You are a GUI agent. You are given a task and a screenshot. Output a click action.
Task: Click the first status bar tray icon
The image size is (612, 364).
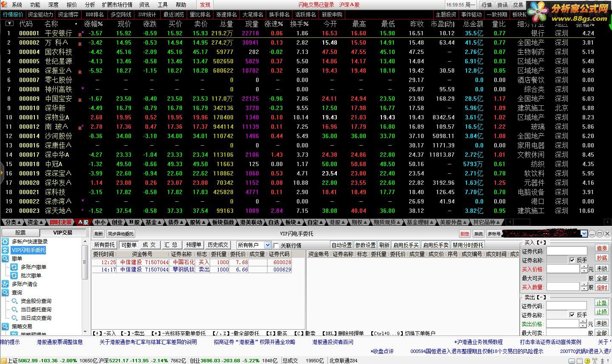(x=572, y=361)
